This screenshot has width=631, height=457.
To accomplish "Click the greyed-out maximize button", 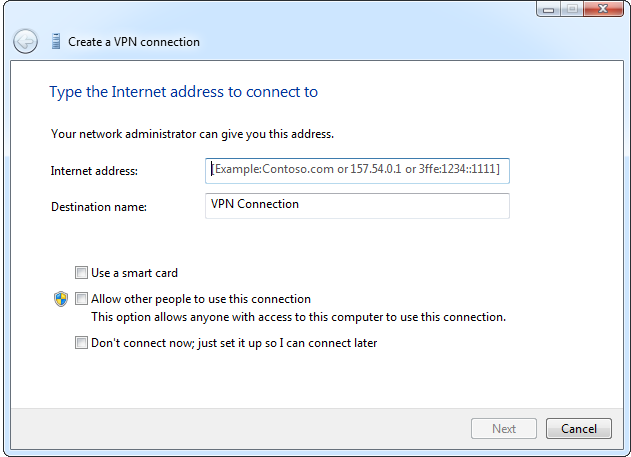I will tap(572, 9).
